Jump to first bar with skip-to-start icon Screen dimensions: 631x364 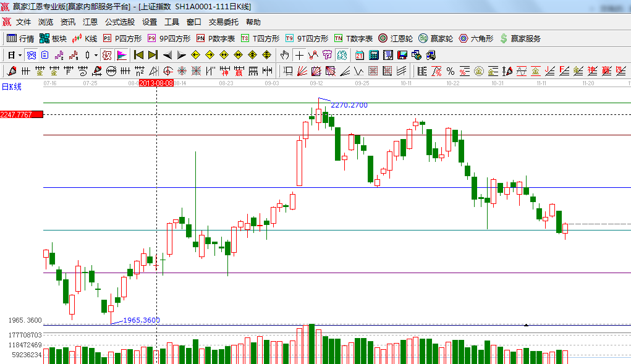pyautogui.click(x=139, y=55)
